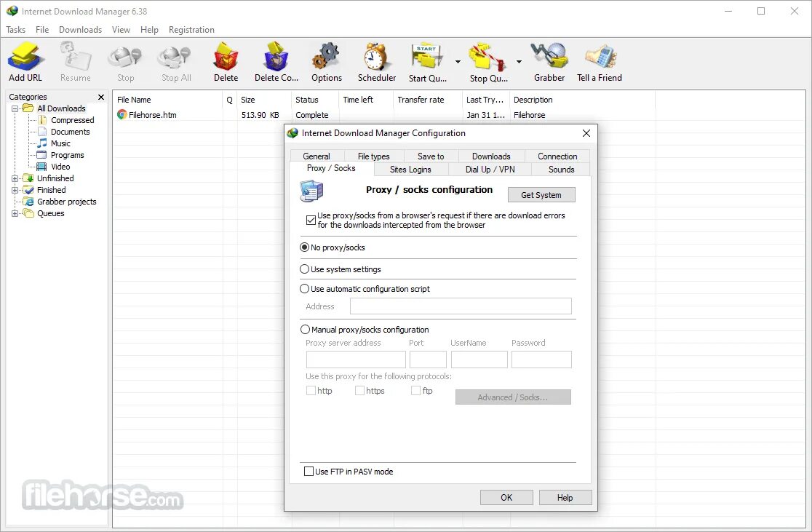This screenshot has width=812, height=532.
Task: Open the Start Queue dropdown arrow
Action: click(458, 62)
